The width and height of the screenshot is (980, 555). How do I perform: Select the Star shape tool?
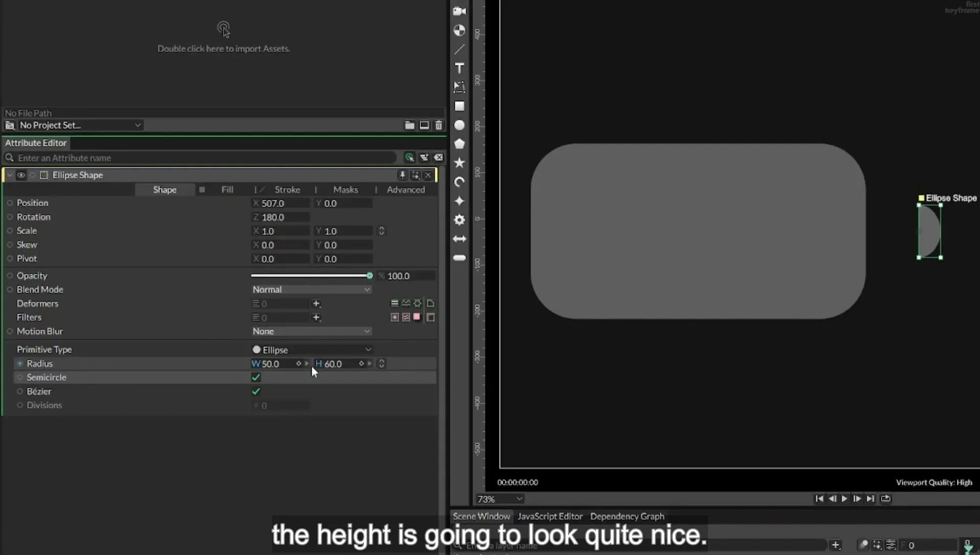459,163
